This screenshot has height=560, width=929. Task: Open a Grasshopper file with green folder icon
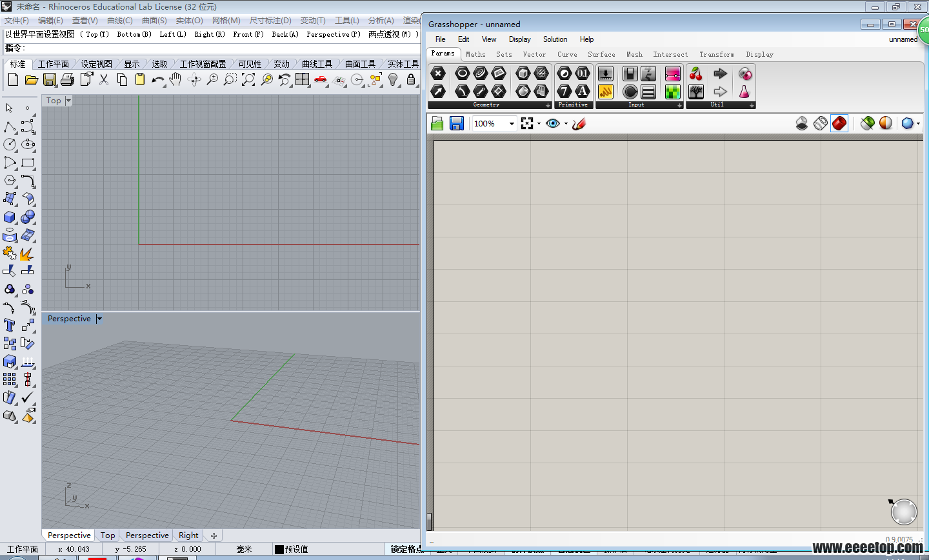click(437, 123)
